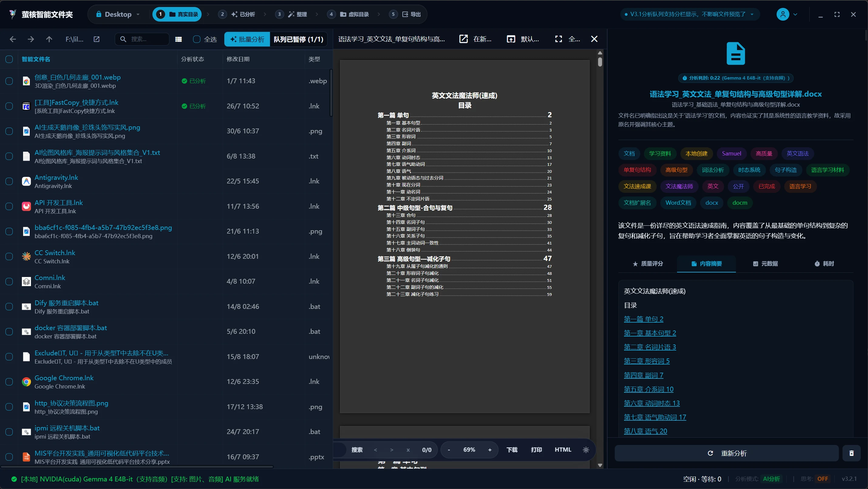Delete analysis with trash icon

[x=852, y=453]
